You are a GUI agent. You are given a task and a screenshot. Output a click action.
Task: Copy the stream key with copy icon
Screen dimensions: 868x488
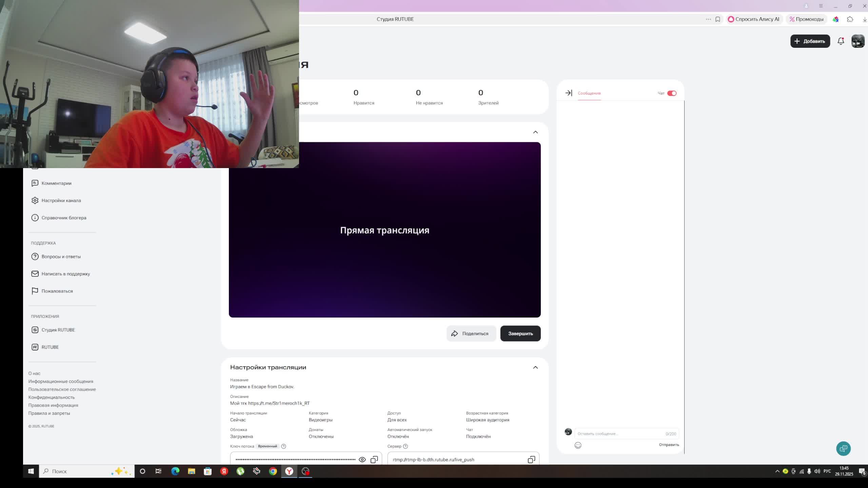[x=374, y=460]
